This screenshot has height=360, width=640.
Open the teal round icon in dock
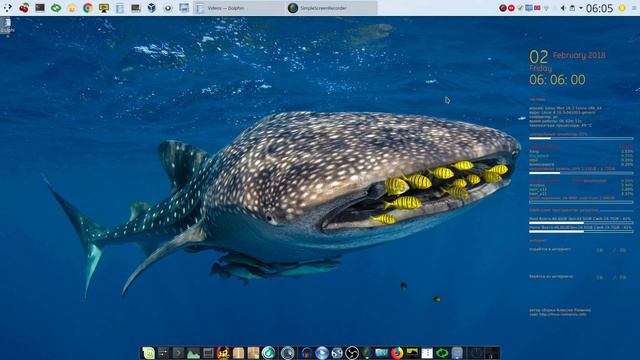(268, 353)
